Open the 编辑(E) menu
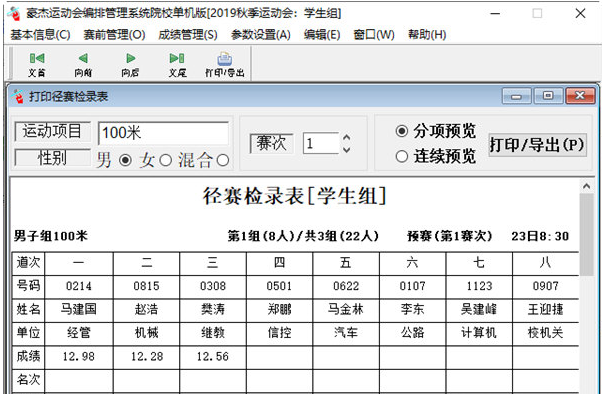Image resolution: width=602 pixels, height=394 pixels. [322, 35]
